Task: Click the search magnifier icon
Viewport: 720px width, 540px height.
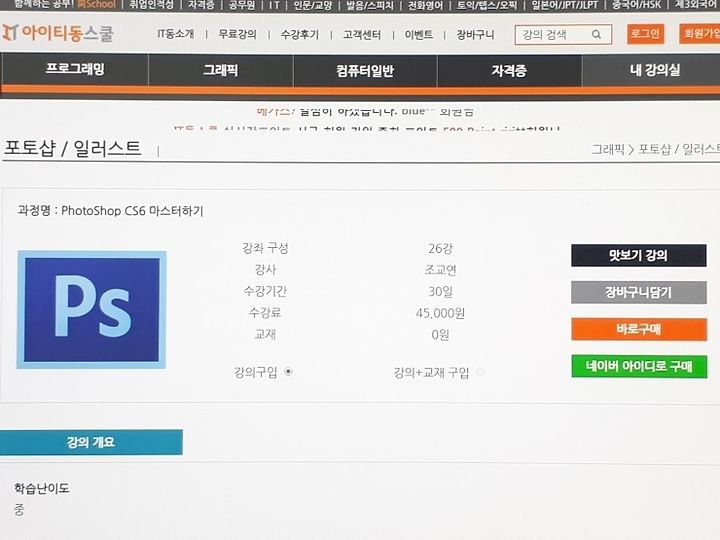Action: (x=596, y=34)
